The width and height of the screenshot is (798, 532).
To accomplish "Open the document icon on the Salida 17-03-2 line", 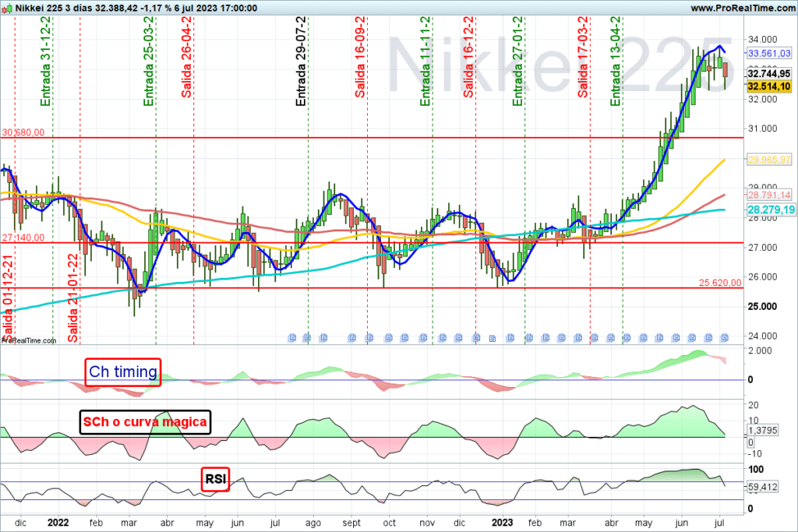I will coord(594,338).
